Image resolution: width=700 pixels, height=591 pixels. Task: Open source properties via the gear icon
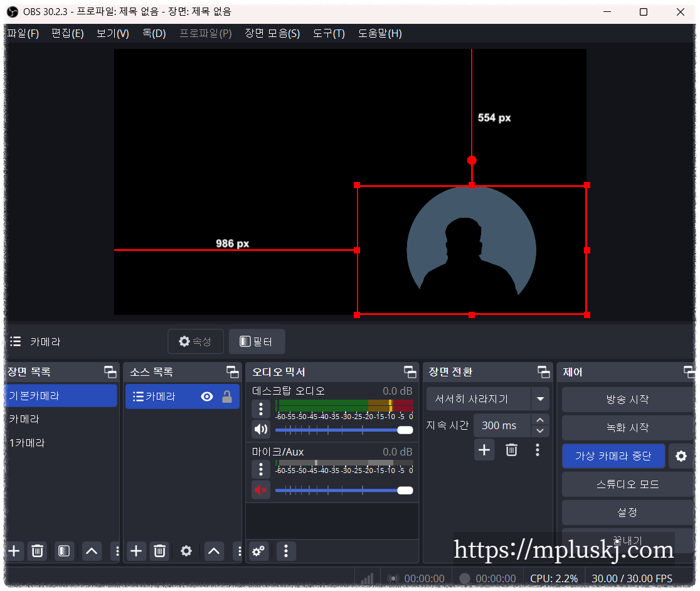point(186,551)
